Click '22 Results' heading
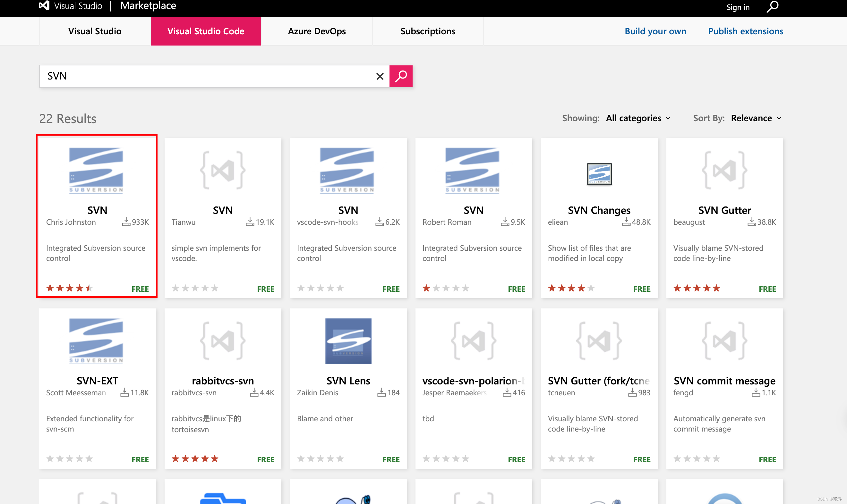Viewport: 847px width, 504px height. click(68, 118)
